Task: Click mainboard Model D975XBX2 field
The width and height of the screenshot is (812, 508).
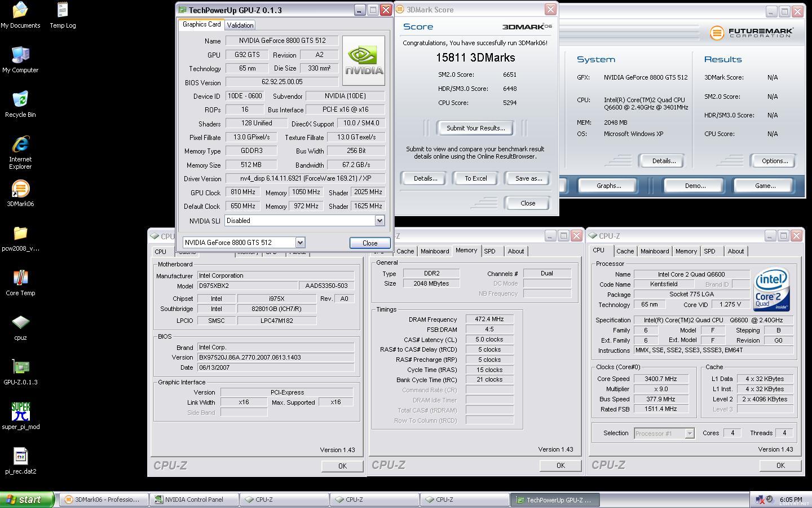Action: (x=247, y=286)
